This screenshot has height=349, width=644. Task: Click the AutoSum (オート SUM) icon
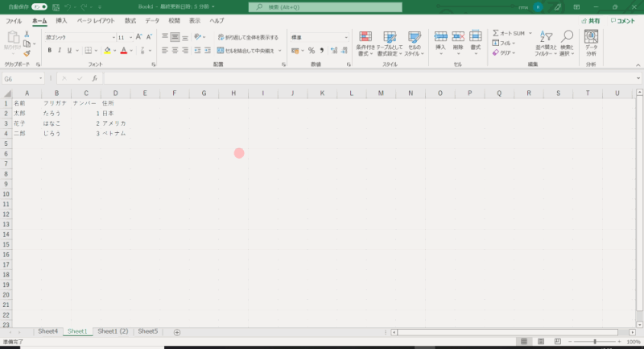coord(497,33)
